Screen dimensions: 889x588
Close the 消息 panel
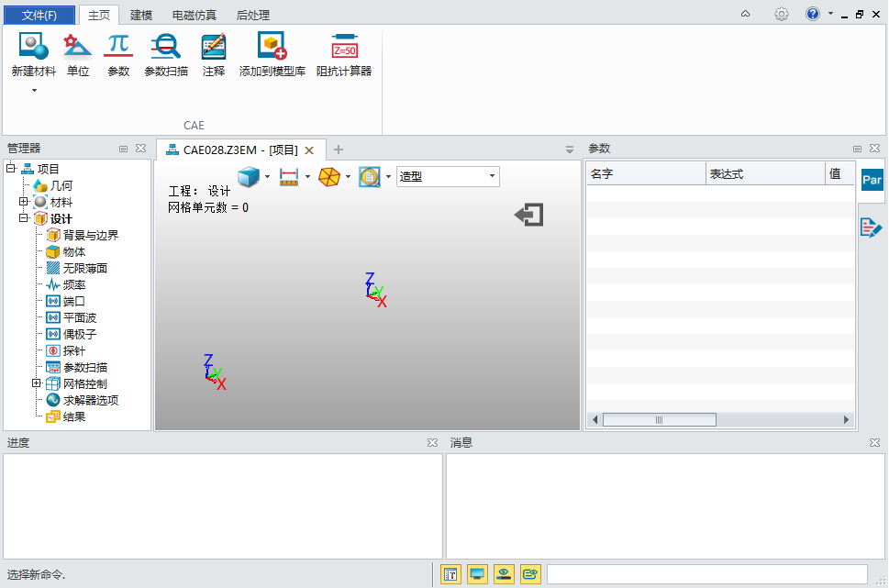click(875, 443)
